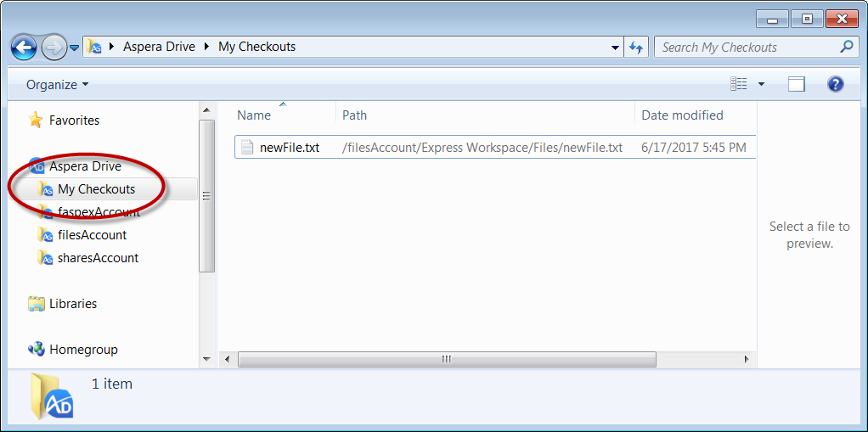Image resolution: width=868 pixels, height=432 pixels.
Task: Open the Organize menu
Action: (57, 85)
